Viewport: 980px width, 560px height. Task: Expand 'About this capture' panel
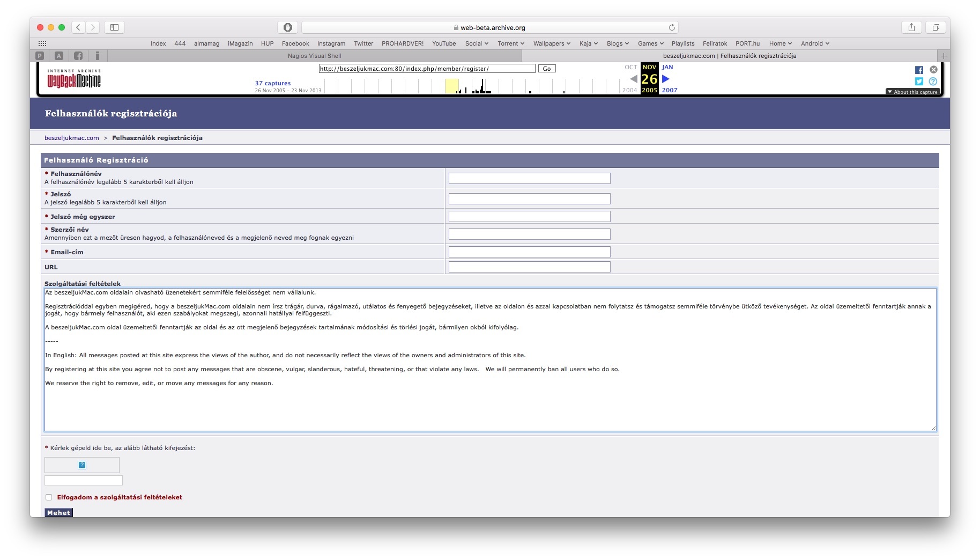tap(912, 92)
